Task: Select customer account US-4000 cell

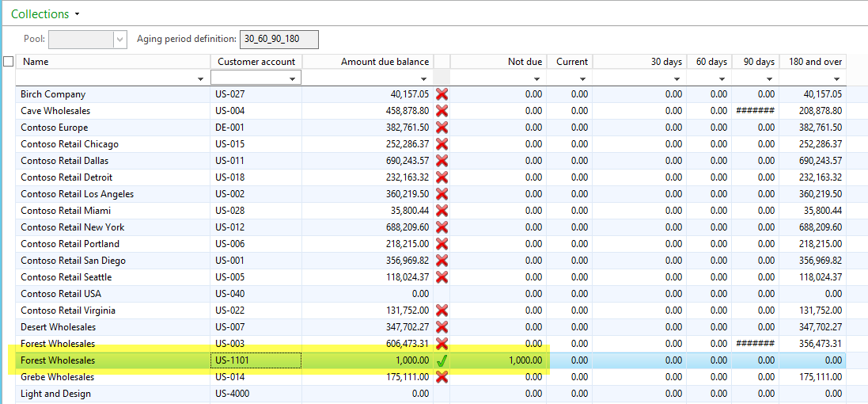Action: [256, 394]
